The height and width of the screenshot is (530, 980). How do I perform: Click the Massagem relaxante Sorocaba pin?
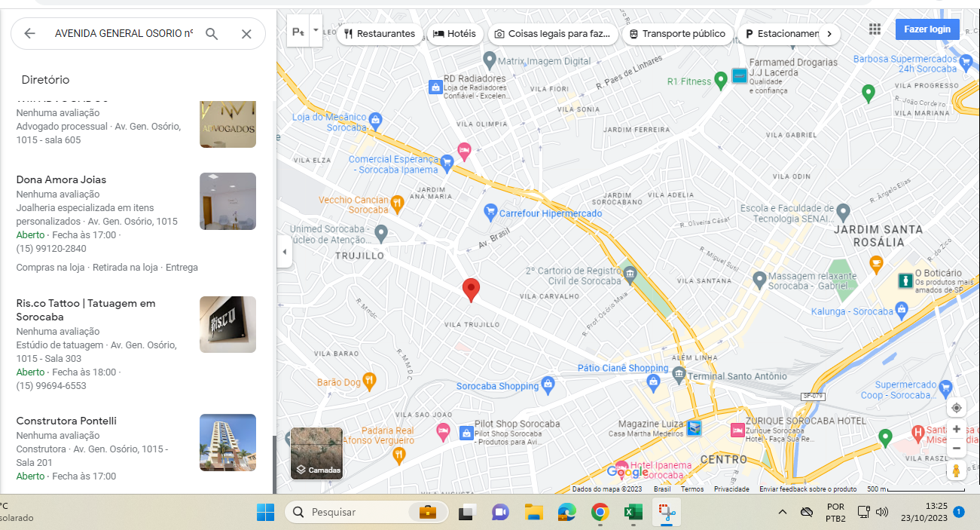[x=759, y=278]
